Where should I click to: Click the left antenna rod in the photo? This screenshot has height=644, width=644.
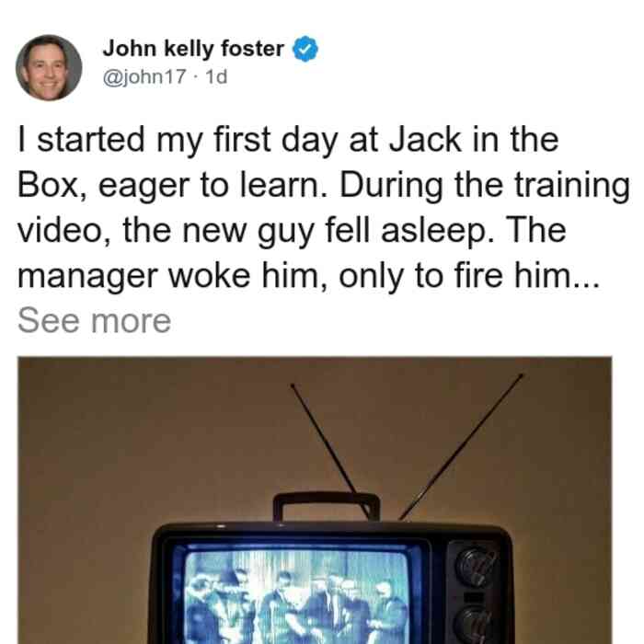point(329,451)
